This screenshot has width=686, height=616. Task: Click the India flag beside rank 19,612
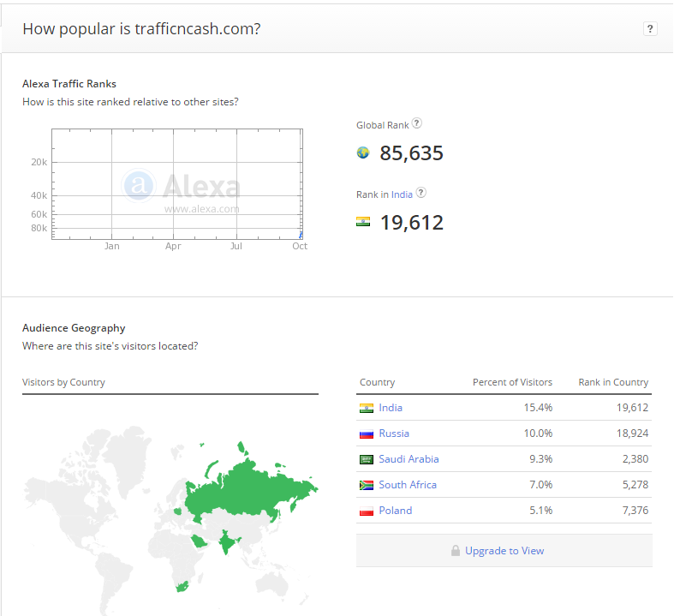tap(363, 222)
